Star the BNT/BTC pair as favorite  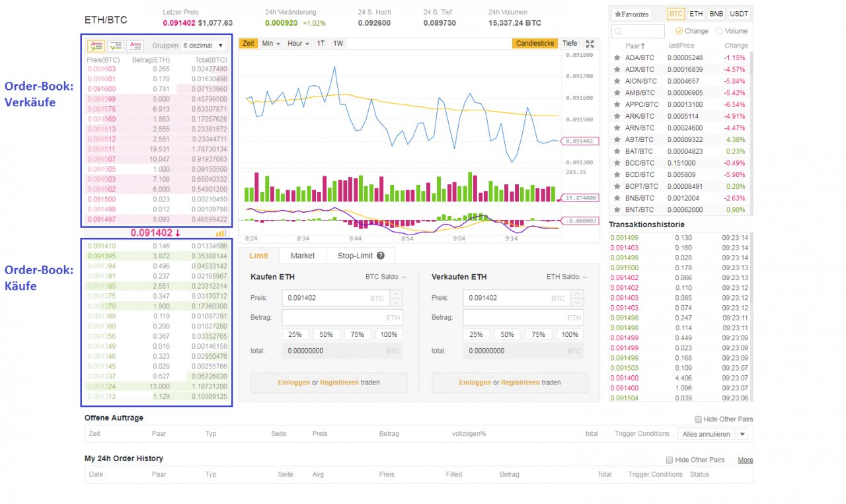[x=617, y=209]
